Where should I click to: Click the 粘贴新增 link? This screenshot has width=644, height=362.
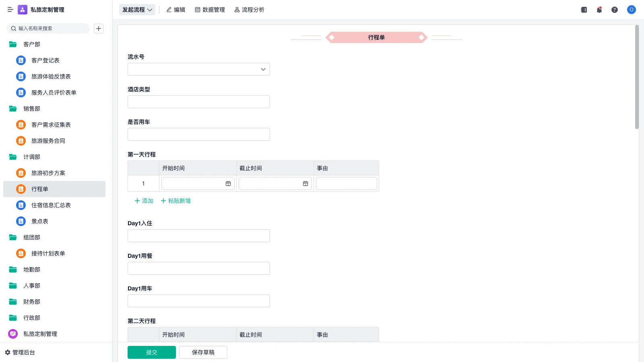[176, 201]
